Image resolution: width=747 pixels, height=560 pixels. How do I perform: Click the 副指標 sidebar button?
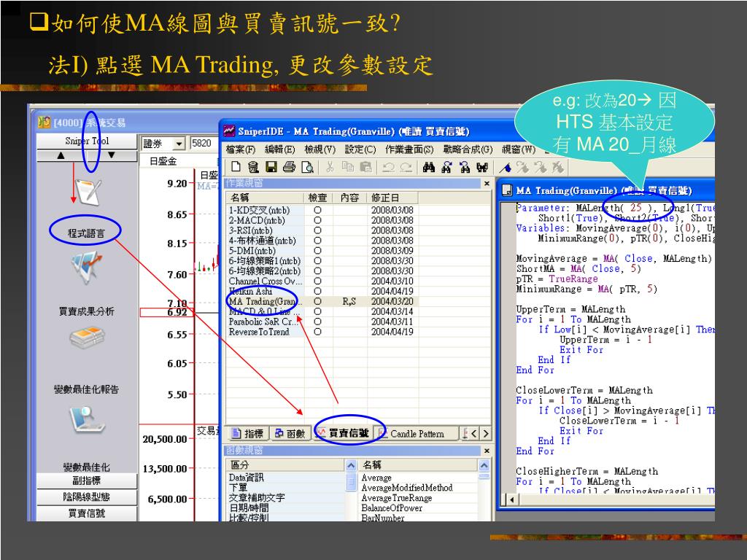(x=87, y=481)
